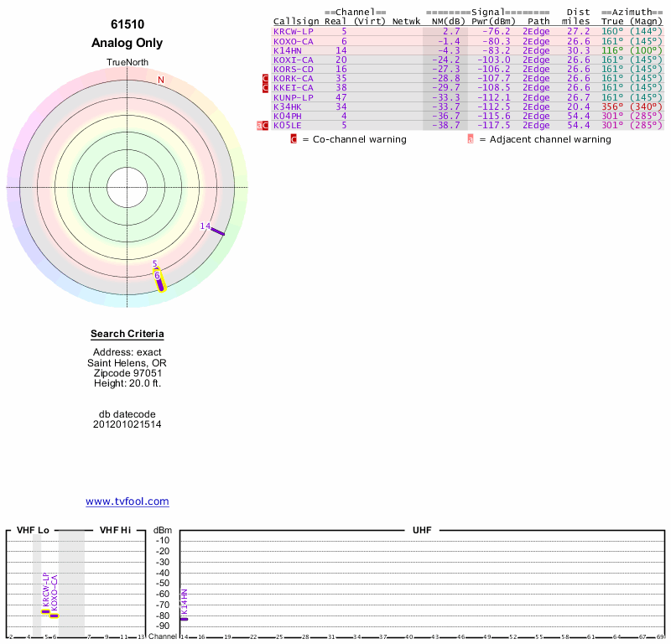The width and height of the screenshot is (671, 644).
Task: Select the K14HN row callsign
Action: click(287, 50)
